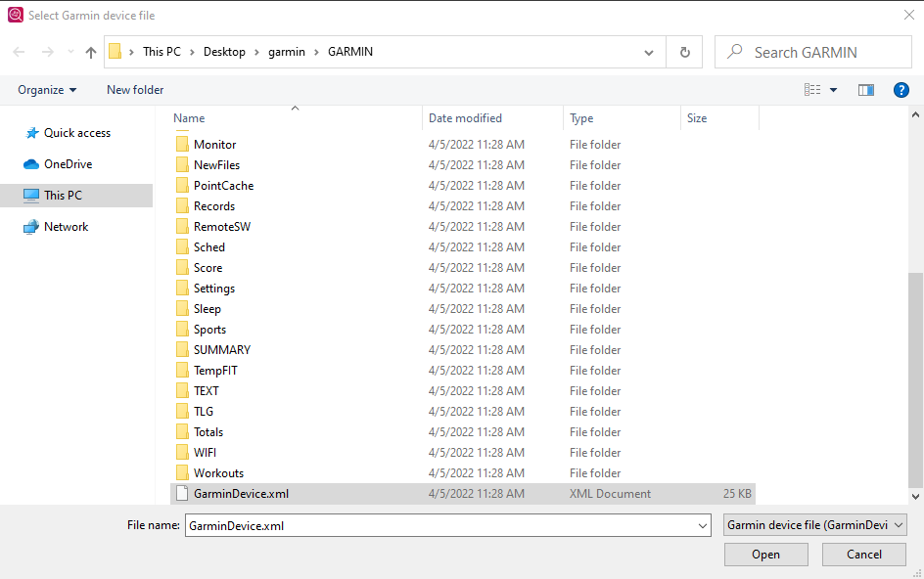Open the Workouts folder
The image size is (924, 579).
pyautogui.click(x=218, y=473)
